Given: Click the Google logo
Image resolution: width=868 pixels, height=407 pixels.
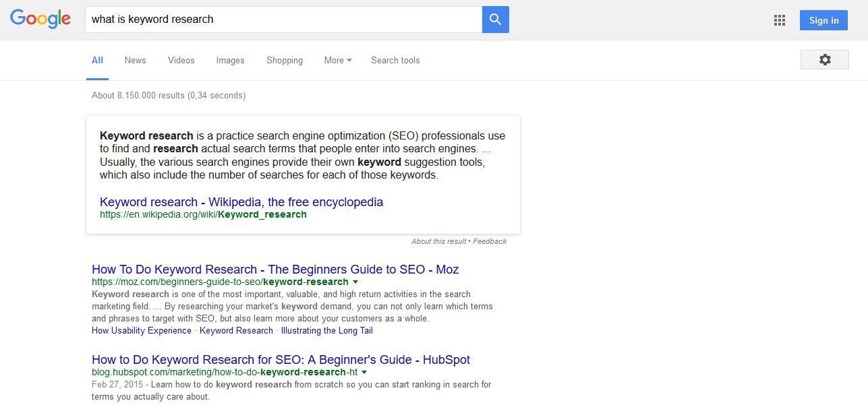Looking at the screenshot, I should (40, 20).
